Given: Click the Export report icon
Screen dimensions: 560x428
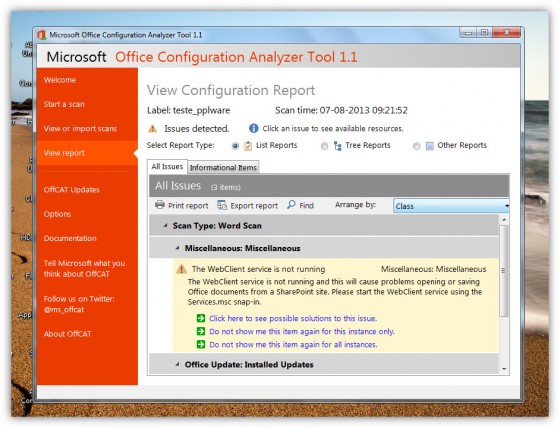Looking at the screenshot, I should 222,205.
